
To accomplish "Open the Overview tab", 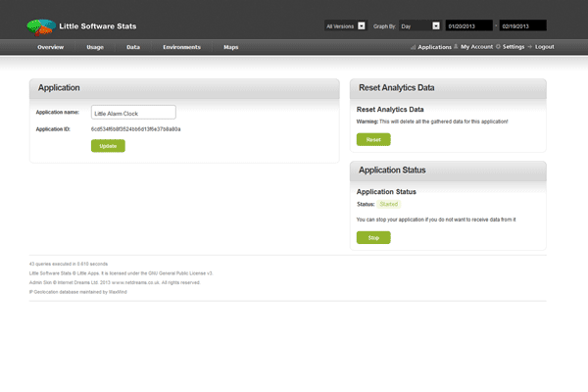I will point(51,47).
